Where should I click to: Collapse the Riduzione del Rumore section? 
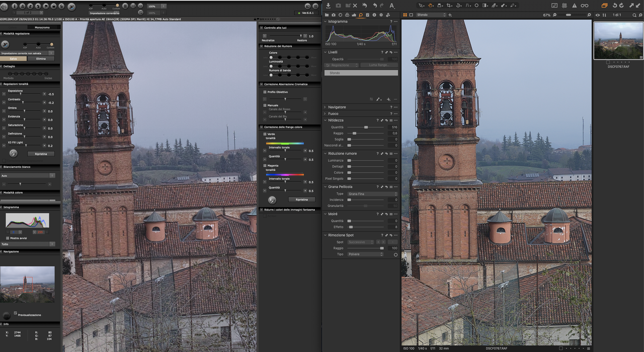262,46
